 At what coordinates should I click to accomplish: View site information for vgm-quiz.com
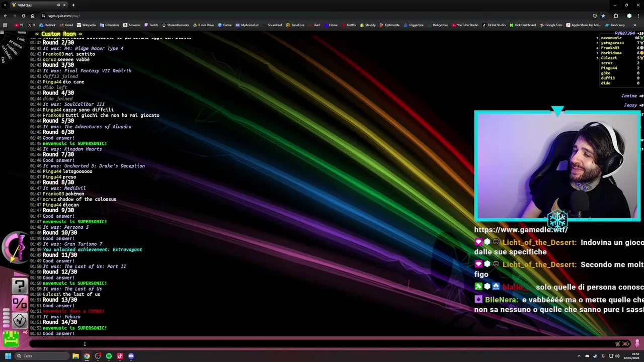[x=43, y=16]
